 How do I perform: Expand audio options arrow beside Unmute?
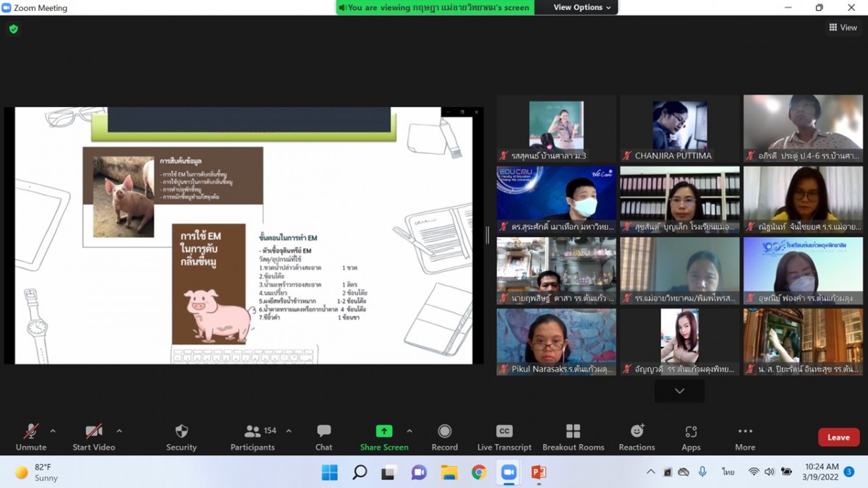[53, 431]
